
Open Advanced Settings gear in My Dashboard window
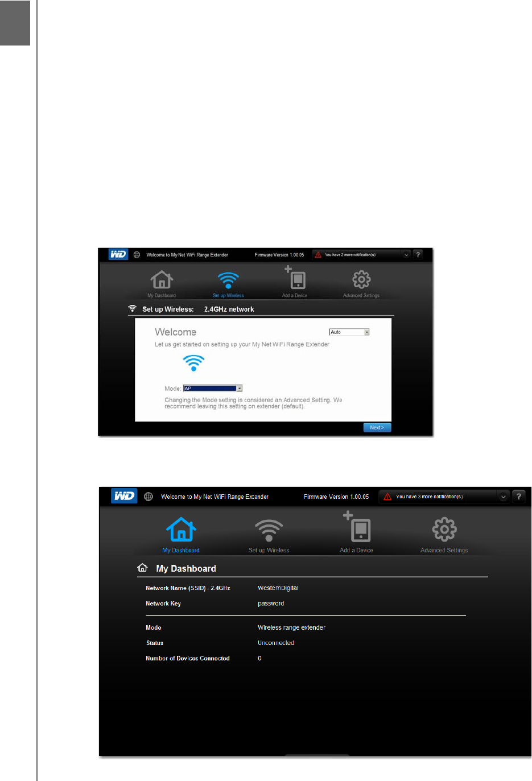tap(444, 529)
